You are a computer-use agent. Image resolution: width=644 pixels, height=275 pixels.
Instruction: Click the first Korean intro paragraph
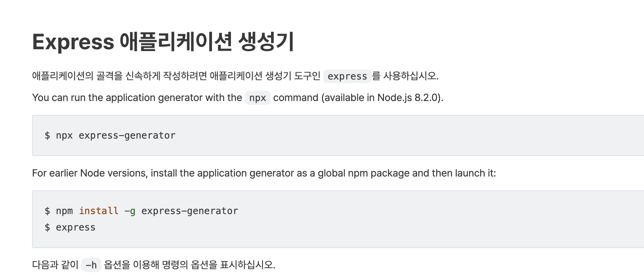[x=235, y=76]
